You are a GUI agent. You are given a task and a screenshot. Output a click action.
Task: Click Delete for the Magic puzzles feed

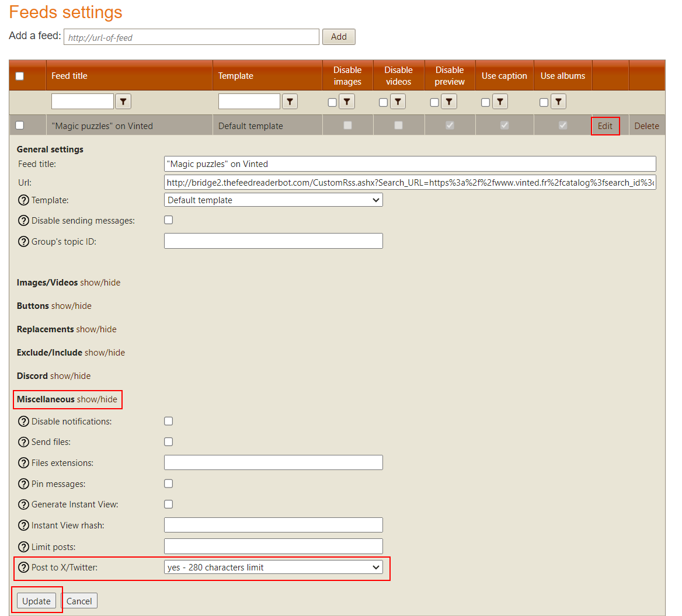[646, 126]
